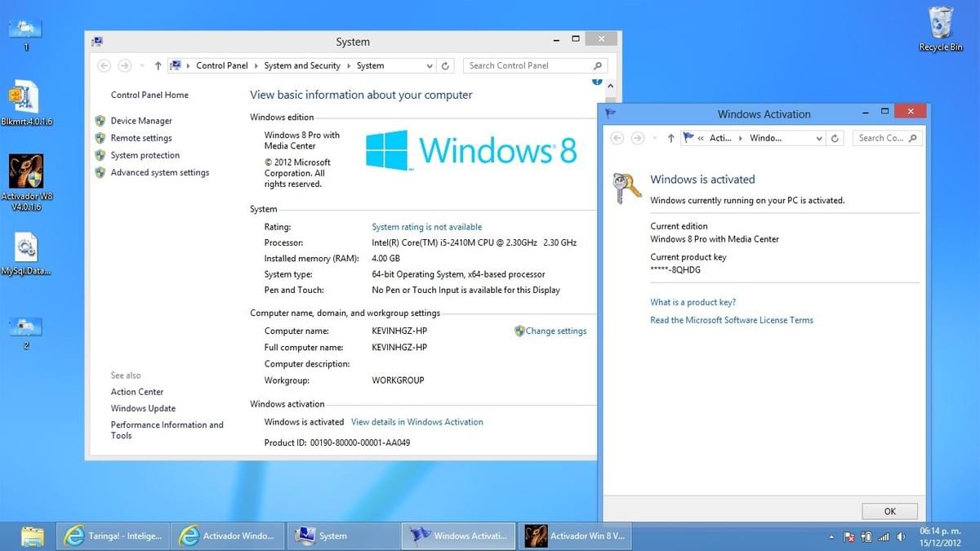Screen dimensions: 980x551
Task: Select the desktop icon labeled 2
Action: (26, 332)
